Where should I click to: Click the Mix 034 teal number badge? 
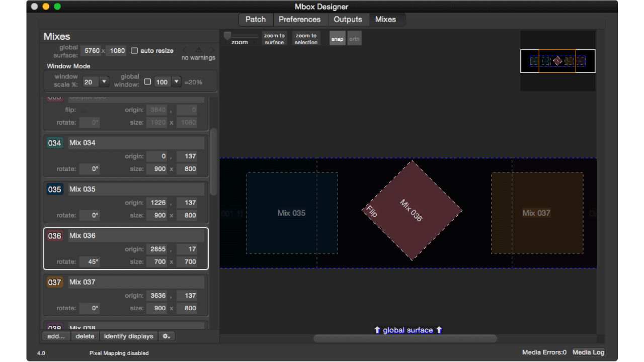coord(55,143)
